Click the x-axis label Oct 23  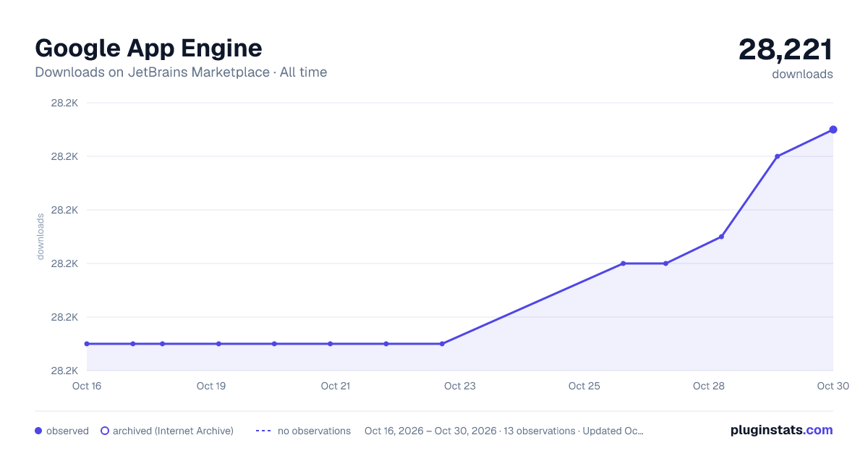pos(460,386)
